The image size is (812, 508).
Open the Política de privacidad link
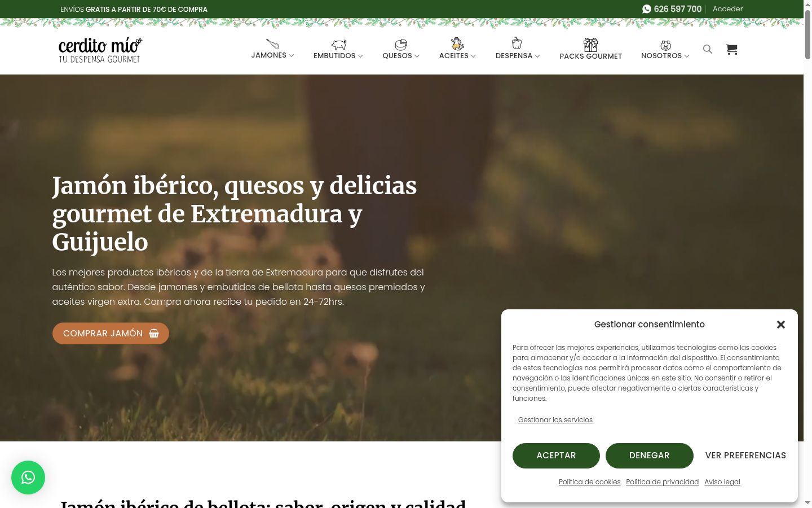pyautogui.click(x=663, y=482)
